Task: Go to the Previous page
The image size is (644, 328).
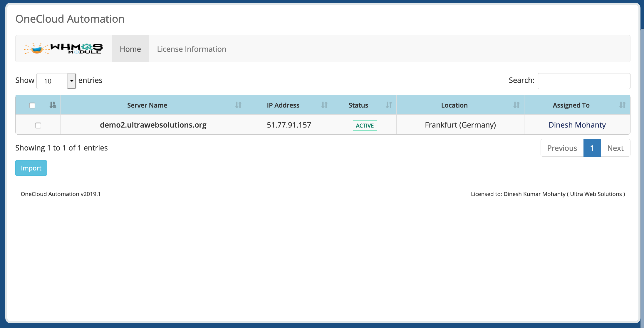Action: [x=562, y=148]
